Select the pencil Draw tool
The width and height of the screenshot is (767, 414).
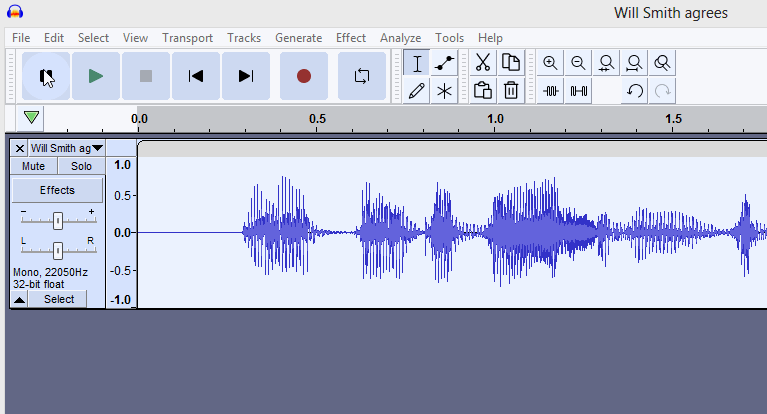417,91
